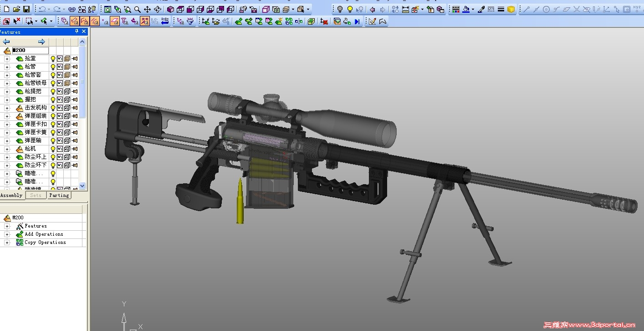Viewport: 644px width, 331px height.
Task: Toggle visibility bulb for 抢堂 row
Action: [53, 59]
